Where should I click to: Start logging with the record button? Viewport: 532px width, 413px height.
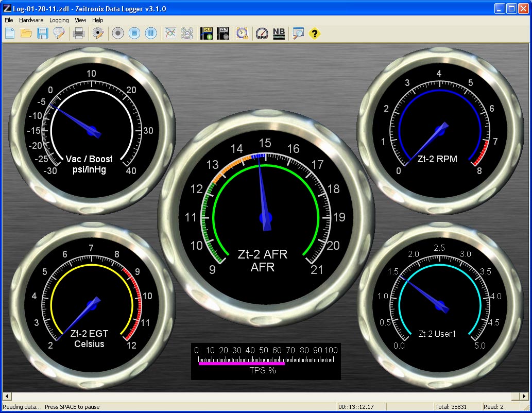point(118,33)
